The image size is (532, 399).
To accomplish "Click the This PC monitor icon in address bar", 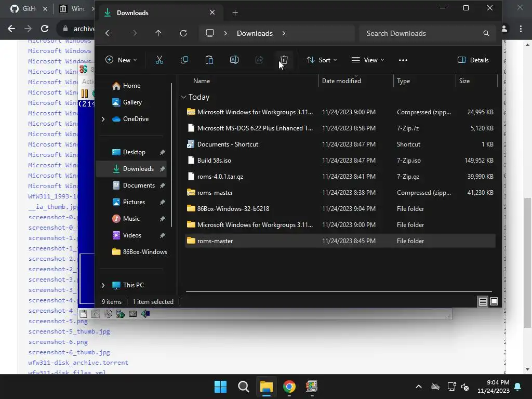I will click(x=210, y=33).
